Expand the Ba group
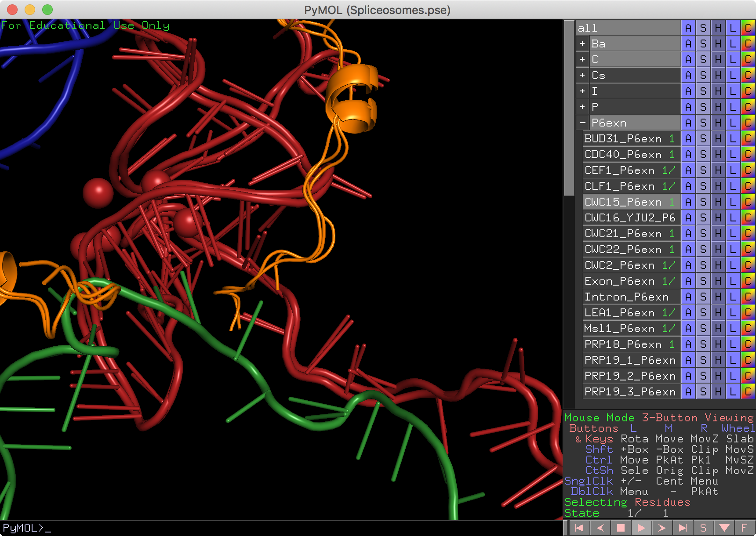The width and height of the screenshot is (756, 536). (x=582, y=44)
